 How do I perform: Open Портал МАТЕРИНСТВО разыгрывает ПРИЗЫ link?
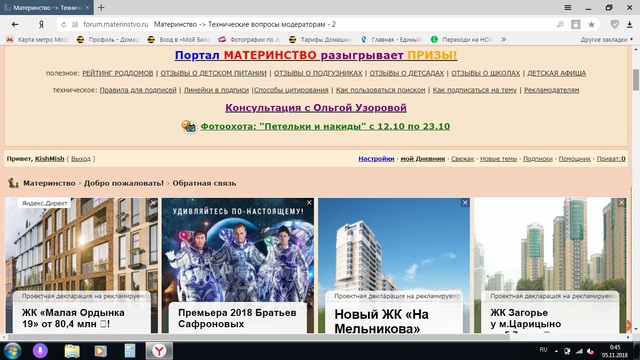pos(316,55)
